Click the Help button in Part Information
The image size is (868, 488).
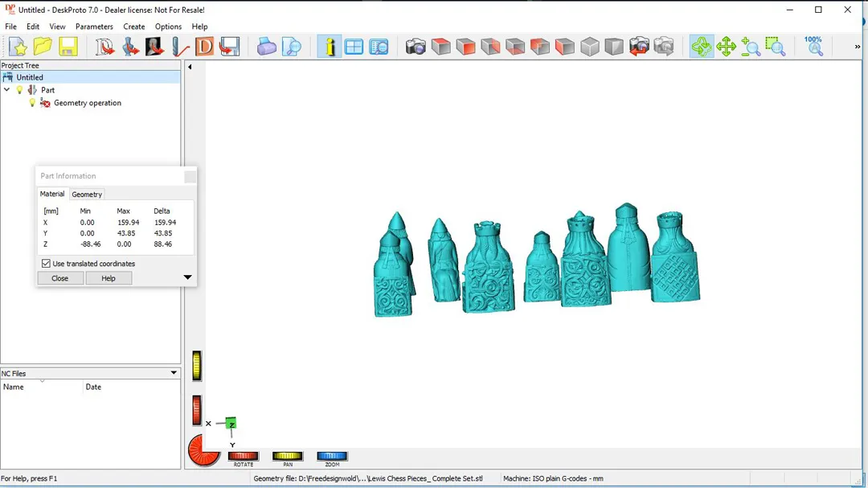[108, 278]
